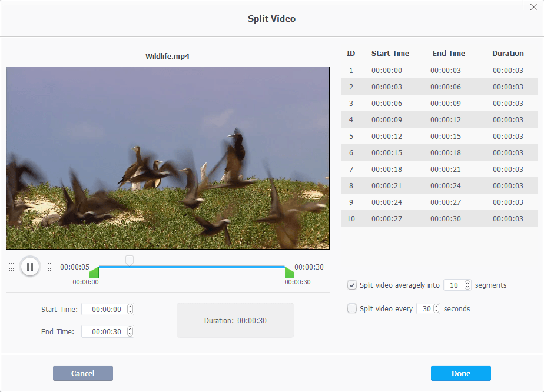The image size is (544, 392).
Task: Select segment 1 row in the list
Action: pos(439,71)
